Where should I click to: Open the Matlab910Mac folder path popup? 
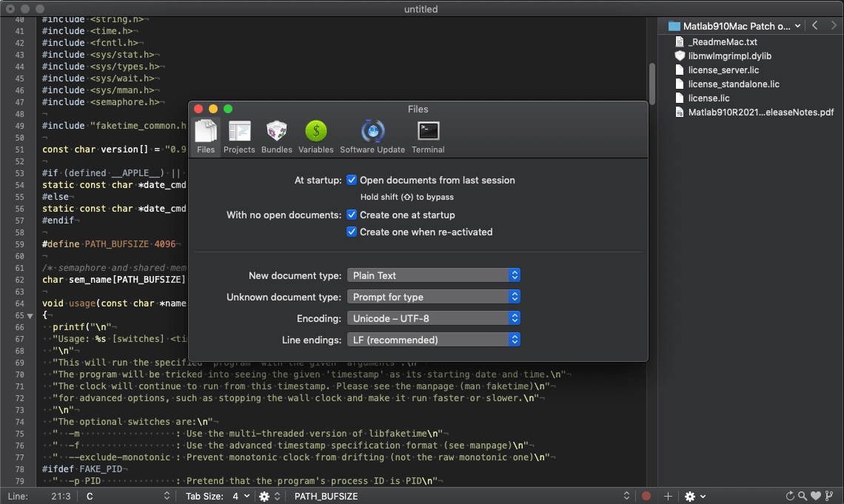pos(734,26)
